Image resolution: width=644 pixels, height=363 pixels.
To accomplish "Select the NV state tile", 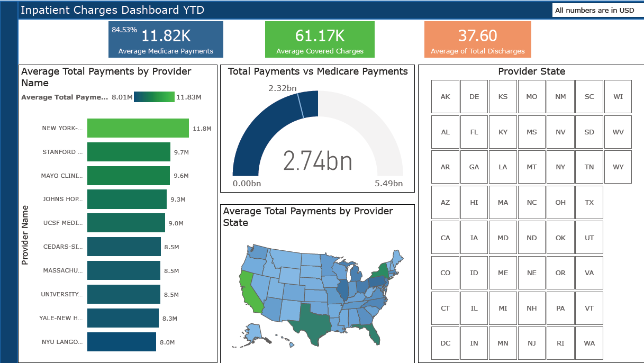I will [x=560, y=132].
